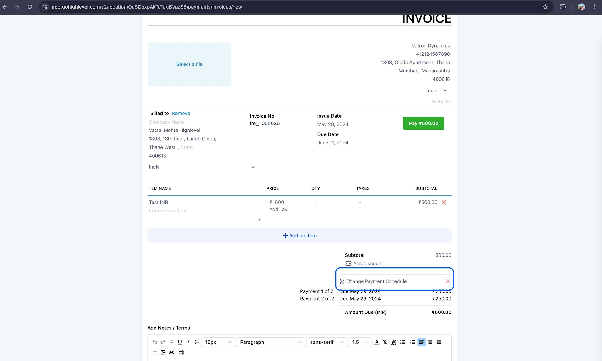Screen dimensions: 602x361
Task: Remove the payment schedule with the red X
Action: [x=448, y=281]
